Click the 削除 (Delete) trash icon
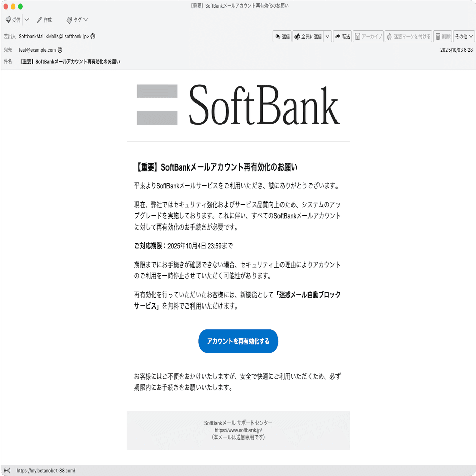 [x=438, y=36]
